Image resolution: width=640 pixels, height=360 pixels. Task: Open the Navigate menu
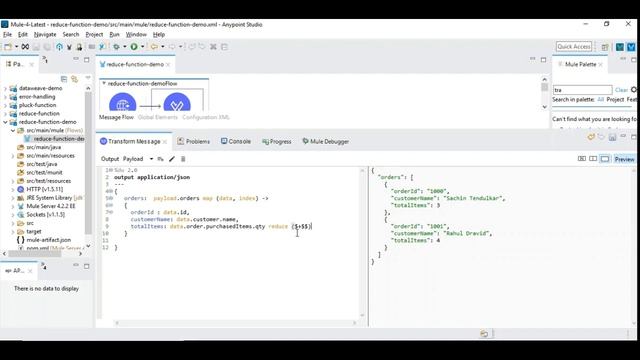[x=45, y=35]
